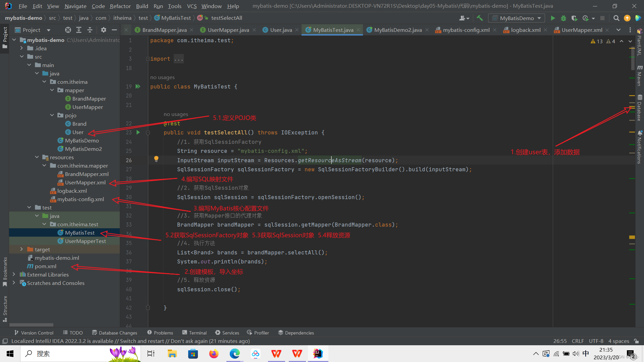Switch to the mybatis-config.xml tab
Viewport: 644px width, 362px height.
click(466, 30)
